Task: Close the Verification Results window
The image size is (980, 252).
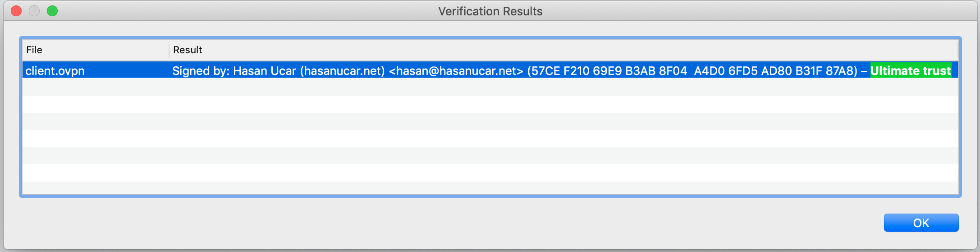Action: click(x=16, y=11)
